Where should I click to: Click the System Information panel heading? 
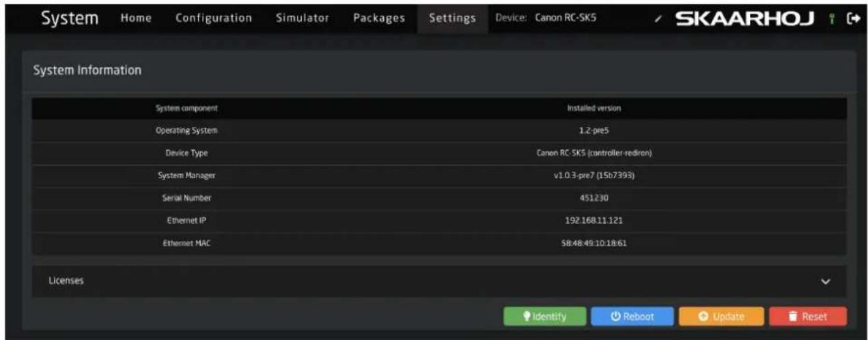tap(87, 70)
